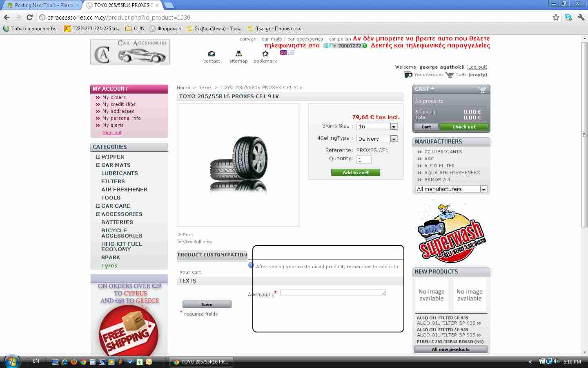
Task: Click the Quantity input field
Action: (x=364, y=159)
